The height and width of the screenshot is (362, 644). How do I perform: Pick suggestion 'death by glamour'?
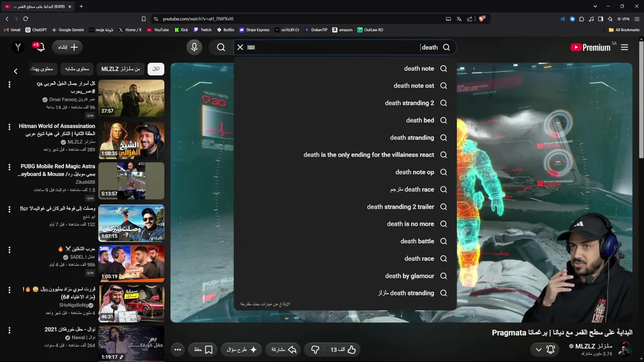click(345, 276)
